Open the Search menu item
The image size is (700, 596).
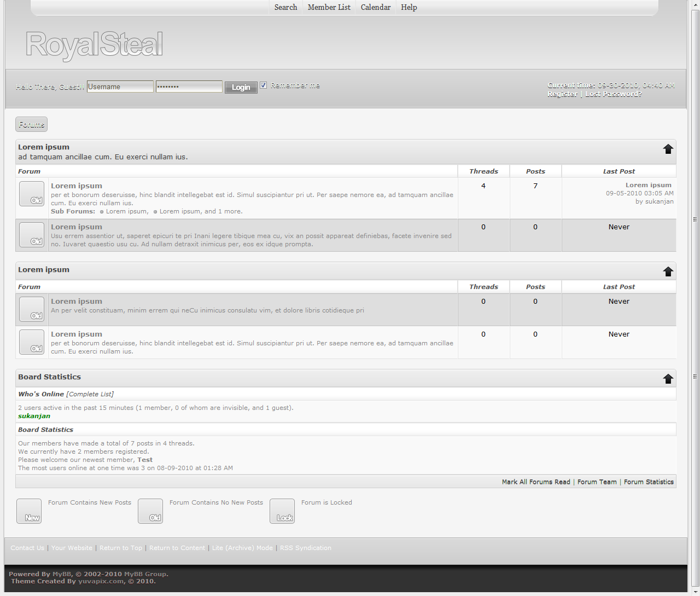(285, 7)
